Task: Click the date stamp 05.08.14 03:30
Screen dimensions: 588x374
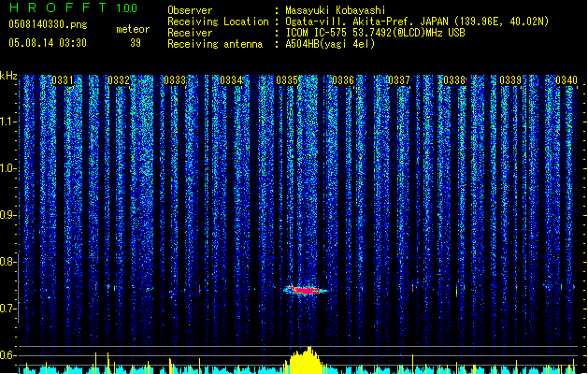Action: (48, 43)
